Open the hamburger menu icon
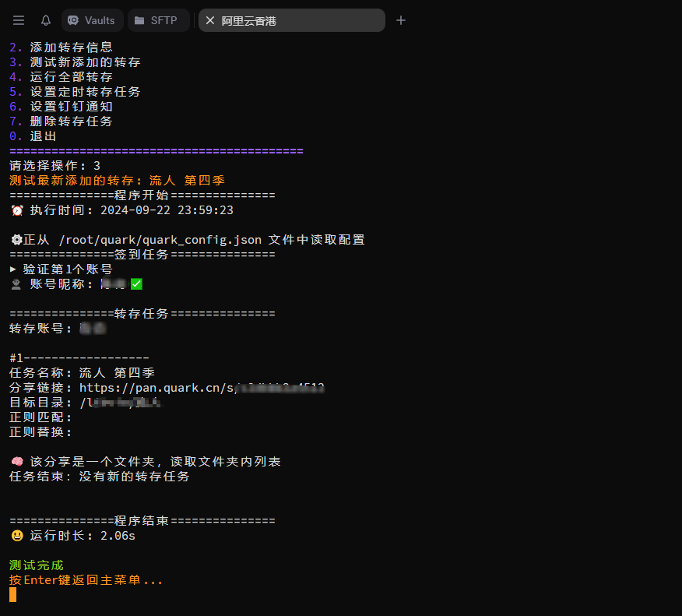682x616 pixels. (x=18, y=20)
